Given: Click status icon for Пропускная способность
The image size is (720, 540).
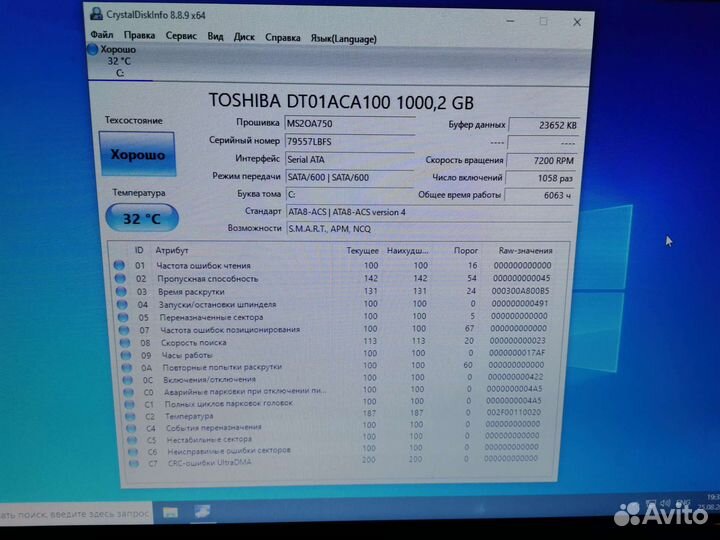Looking at the screenshot, I should tap(120, 278).
